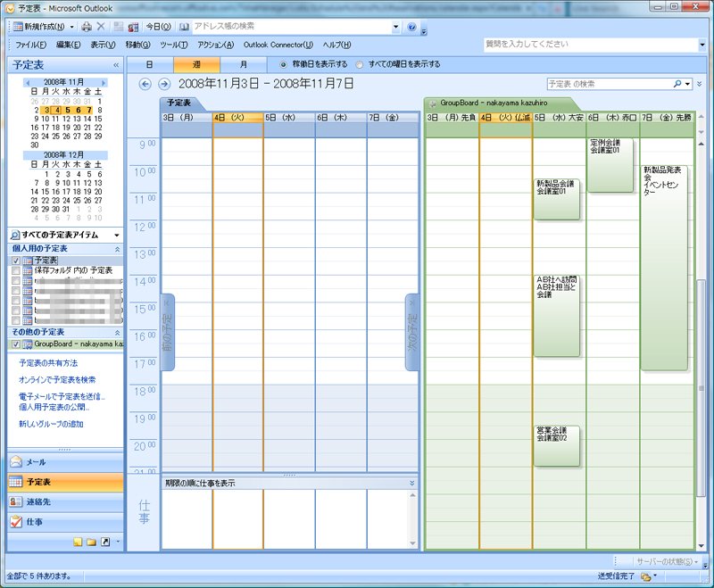Go to the previous week with back arrow
This screenshot has height=588, width=714.
[x=145, y=84]
